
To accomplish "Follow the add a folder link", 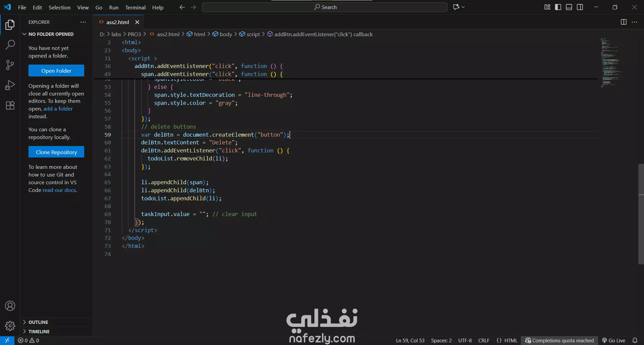I will click(x=58, y=109).
